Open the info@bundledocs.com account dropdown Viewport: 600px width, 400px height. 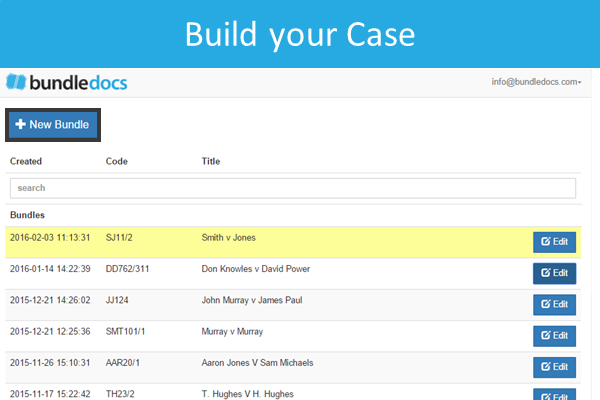coord(536,82)
